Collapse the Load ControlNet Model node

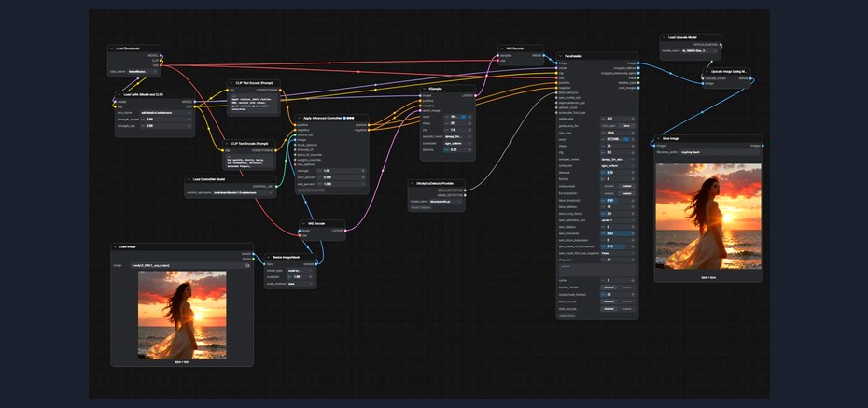pos(189,179)
